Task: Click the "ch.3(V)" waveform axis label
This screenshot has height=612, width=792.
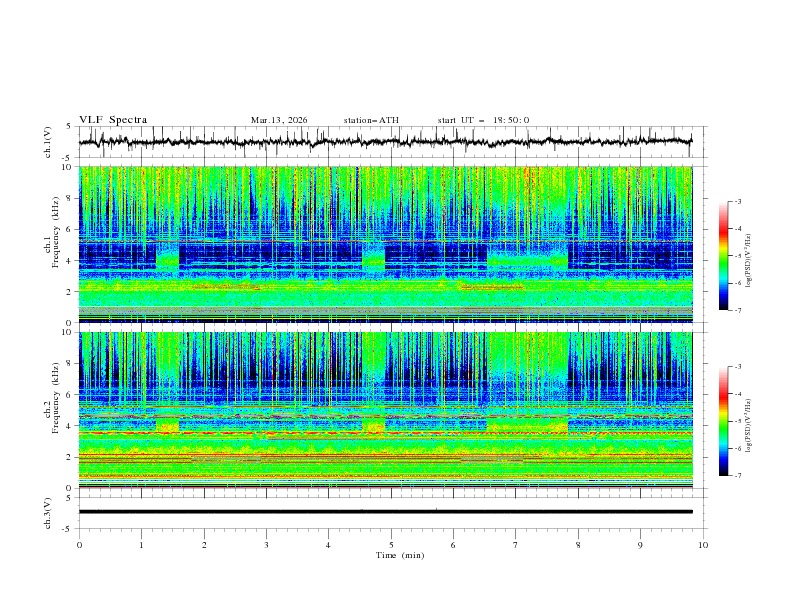Action: coord(48,513)
